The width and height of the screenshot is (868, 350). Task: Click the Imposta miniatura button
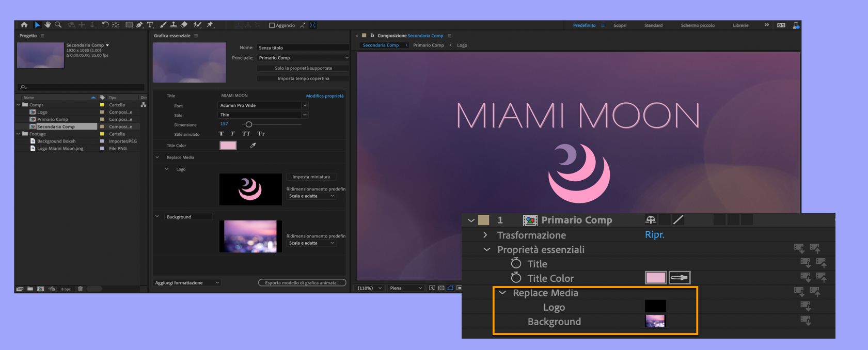[x=311, y=177]
